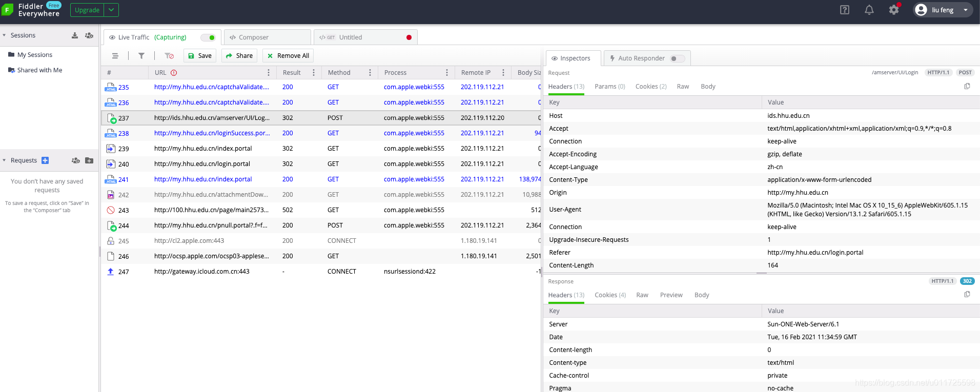The image size is (980, 392).
Task: Click the document icon of session 246
Action: pyautogui.click(x=111, y=256)
